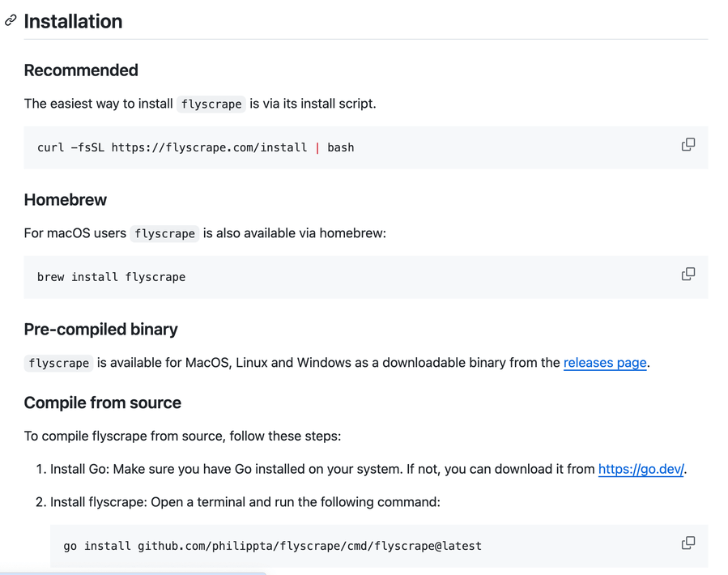
Task: Click the 'Install flyscrape' step two text
Action: pos(245,502)
